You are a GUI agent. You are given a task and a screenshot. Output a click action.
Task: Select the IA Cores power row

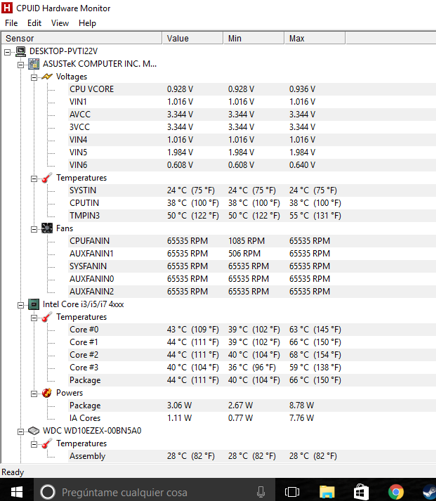point(252,418)
